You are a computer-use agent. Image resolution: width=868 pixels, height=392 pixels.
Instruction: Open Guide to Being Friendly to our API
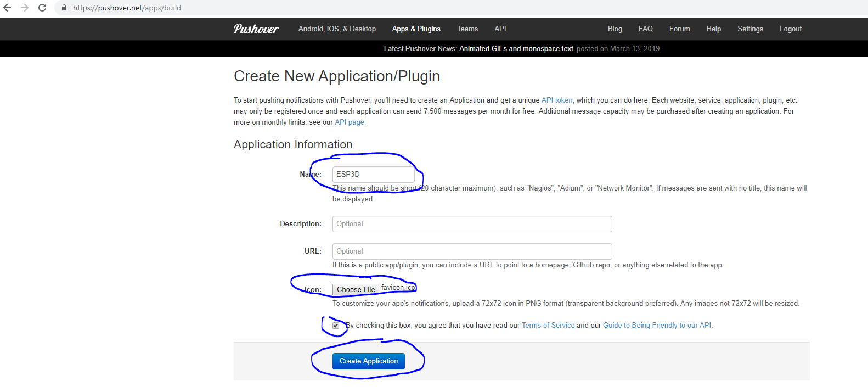click(x=657, y=326)
